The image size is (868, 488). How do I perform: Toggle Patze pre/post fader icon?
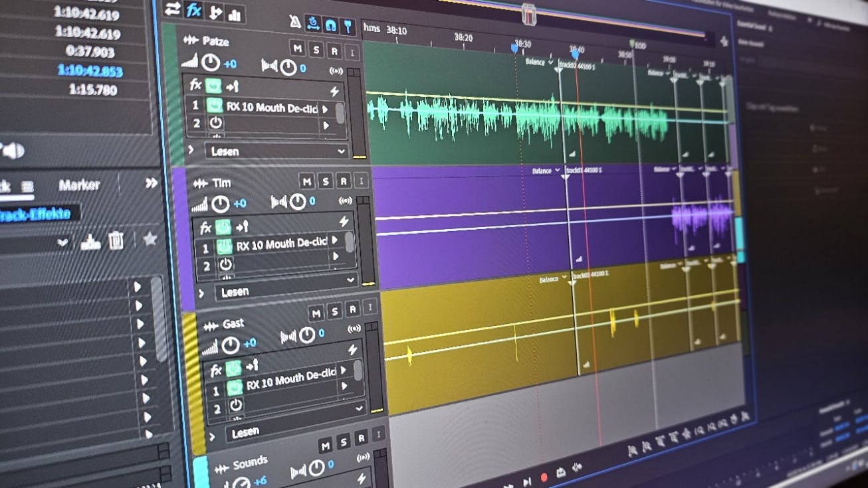point(232,87)
